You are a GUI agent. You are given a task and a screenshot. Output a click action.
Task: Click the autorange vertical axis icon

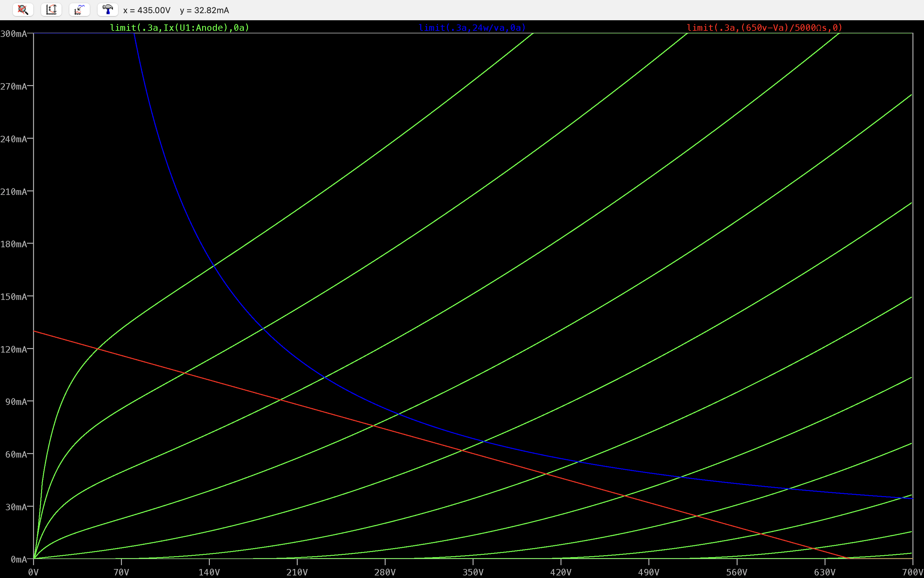(51, 10)
